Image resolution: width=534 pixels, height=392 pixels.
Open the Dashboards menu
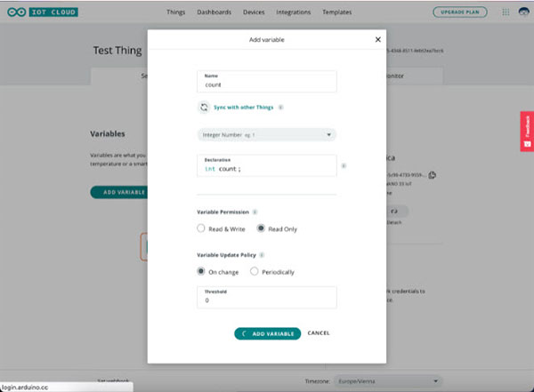(x=214, y=12)
